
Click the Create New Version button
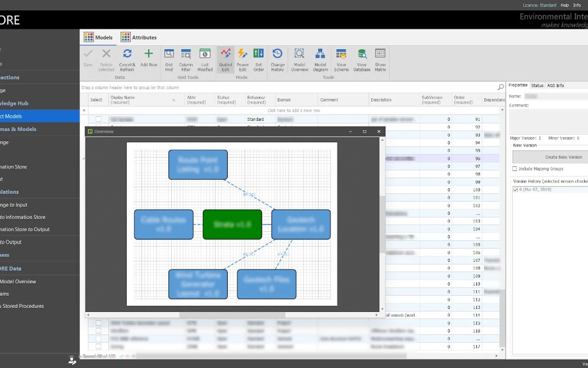tap(550, 157)
